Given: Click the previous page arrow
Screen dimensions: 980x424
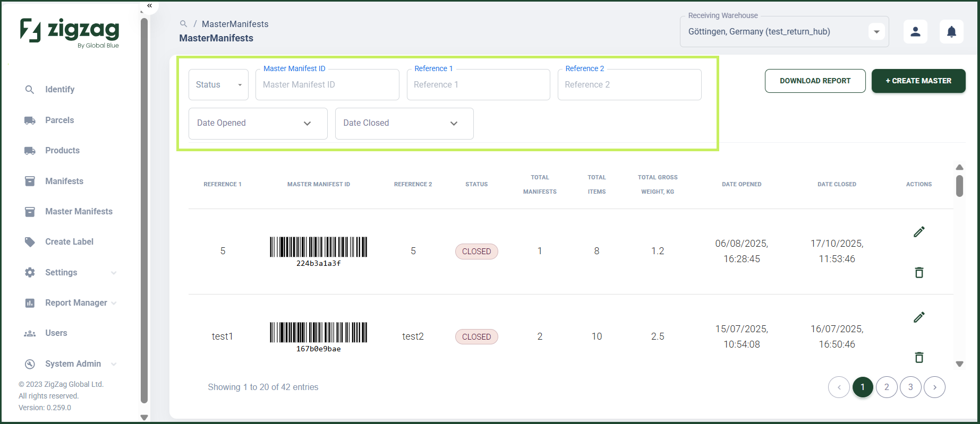Looking at the screenshot, I should pos(839,387).
